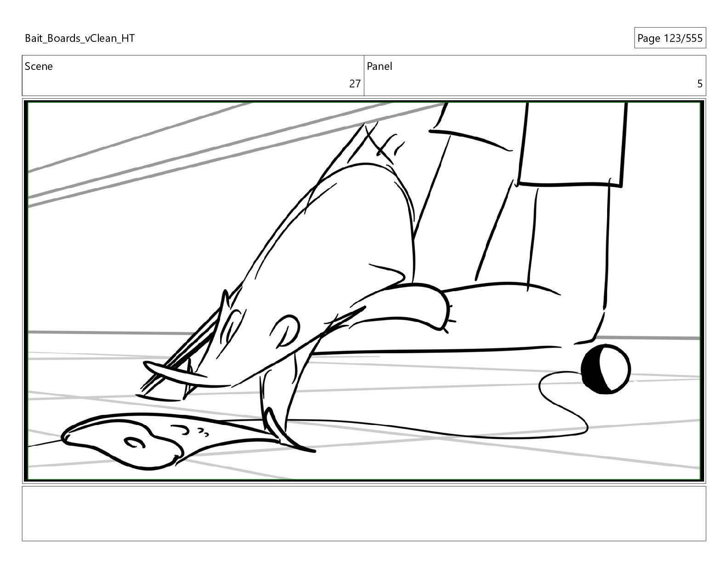Click the Page 123/555 indicator box
The height and width of the screenshot is (563, 728).
tap(670, 38)
